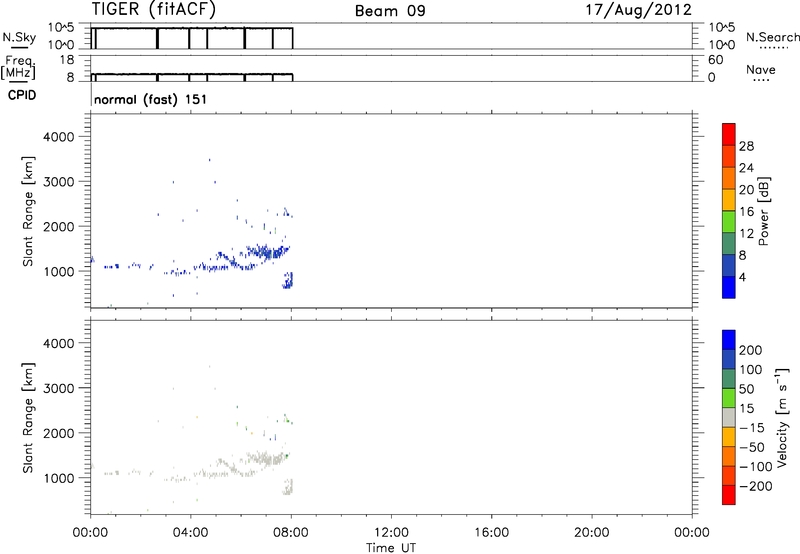Viewport: 800px width, 554px height.
Task: Click the '20:00' time axis label
Action: click(x=591, y=533)
